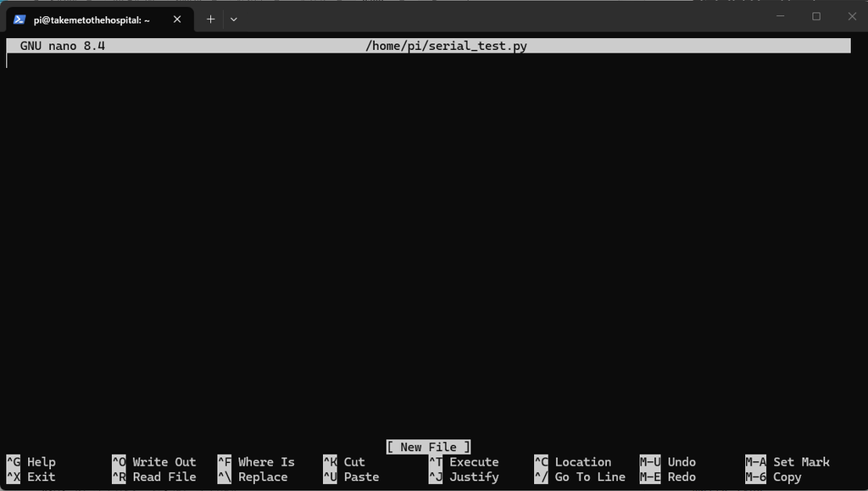Image resolution: width=868 pixels, height=491 pixels.
Task: Click the M-6 Copy shortcut
Action: 773,477
